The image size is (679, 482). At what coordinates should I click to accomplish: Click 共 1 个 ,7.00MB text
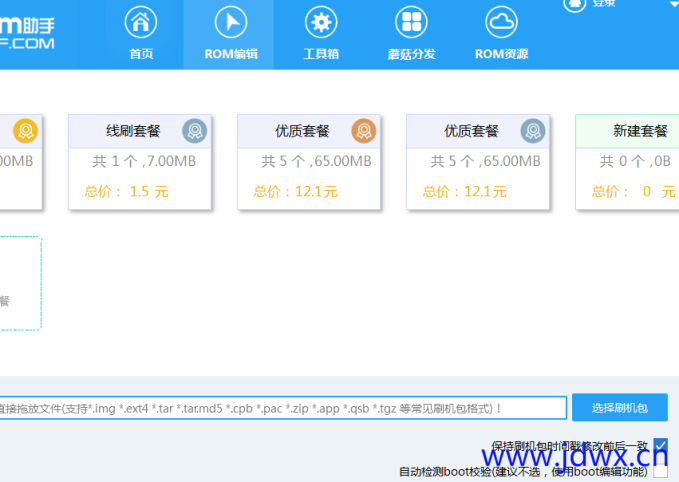144,162
